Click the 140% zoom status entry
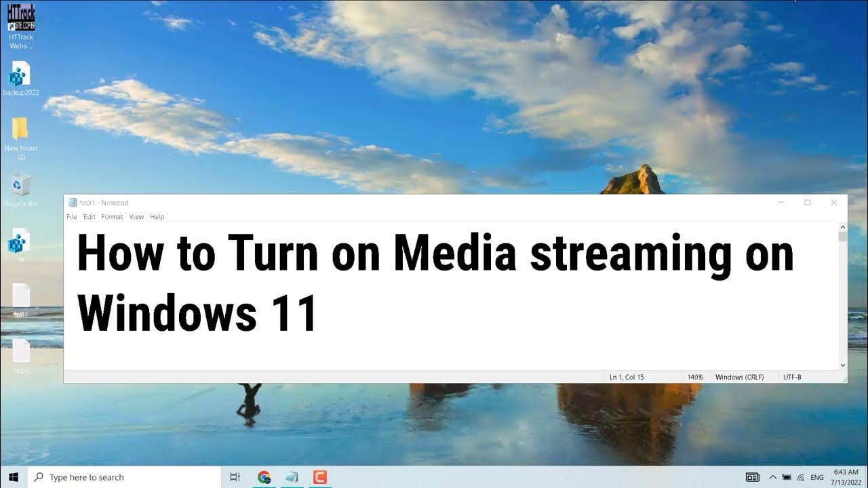 (x=695, y=377)
